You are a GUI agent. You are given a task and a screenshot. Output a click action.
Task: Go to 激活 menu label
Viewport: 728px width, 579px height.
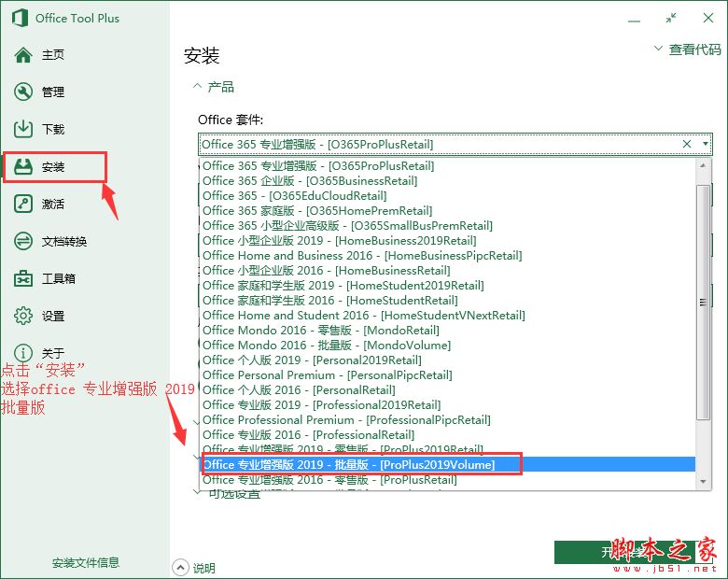pos(53,204)
